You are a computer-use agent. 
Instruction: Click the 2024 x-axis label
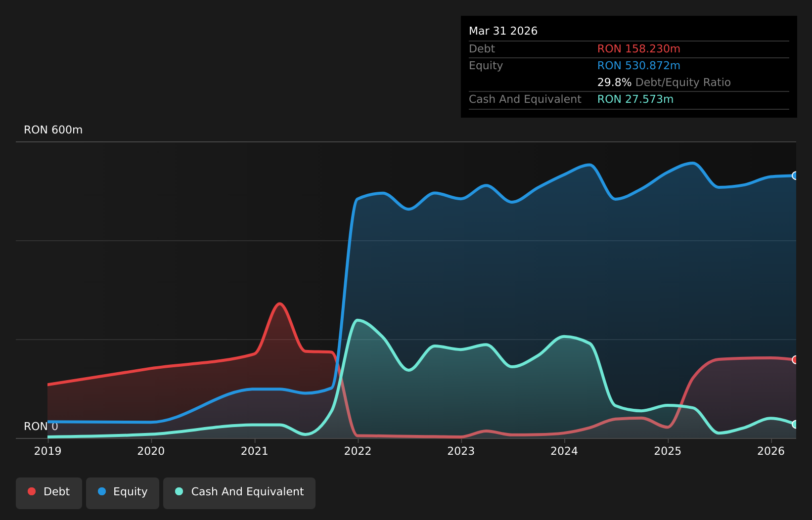[x=564, y=451]
